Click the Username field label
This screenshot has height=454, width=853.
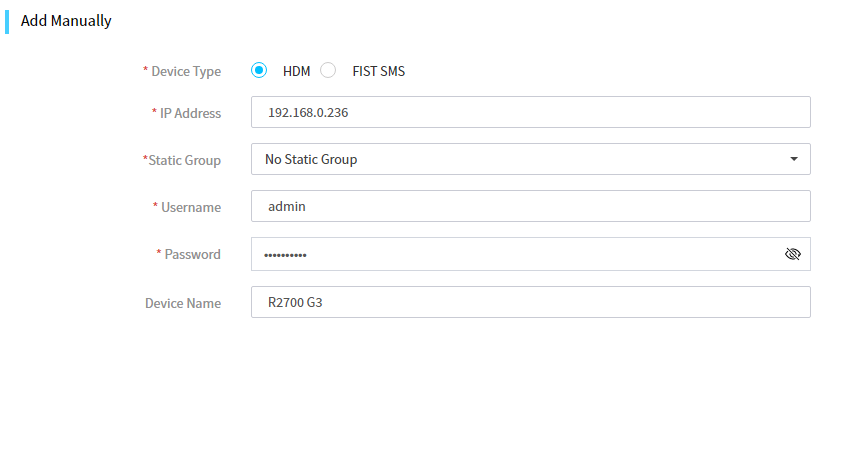tap(187, 207)
